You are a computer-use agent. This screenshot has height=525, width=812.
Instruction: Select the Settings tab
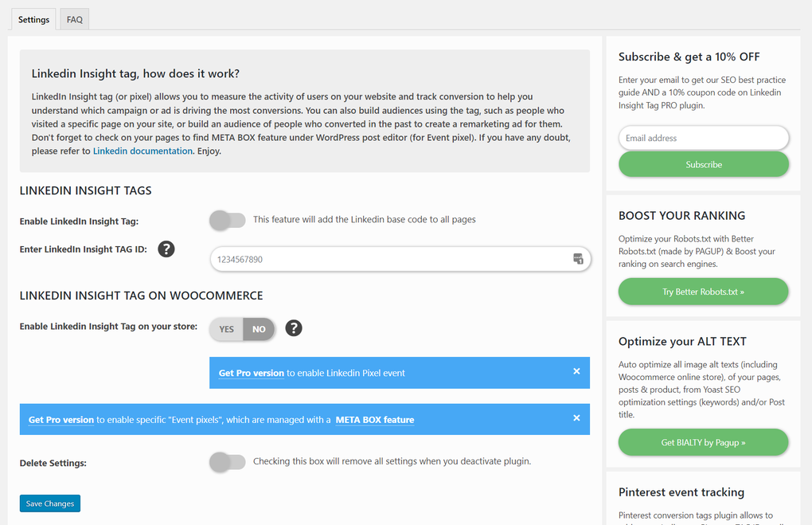pyautogui.click(x=33, y=18)
